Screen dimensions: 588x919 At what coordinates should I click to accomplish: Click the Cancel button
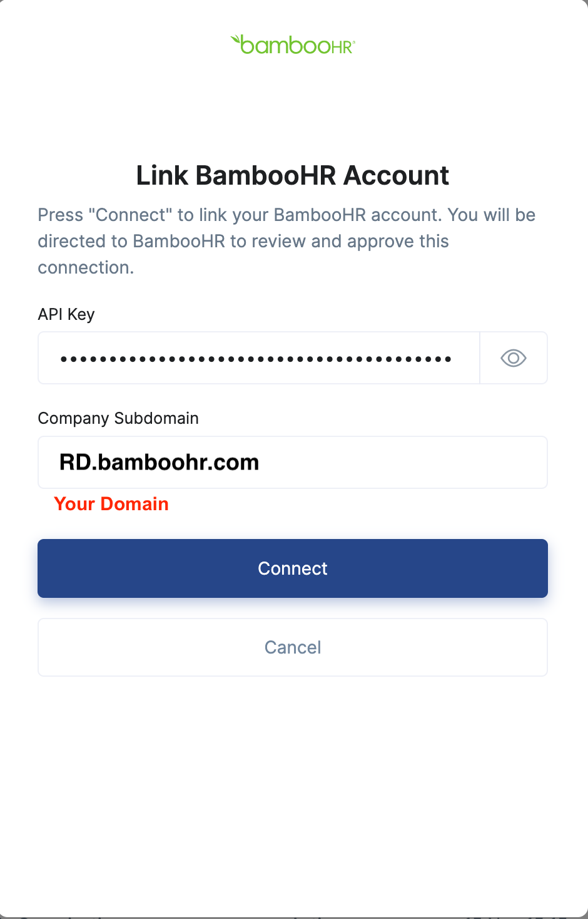pyautogui.click(x=293, y=647)
